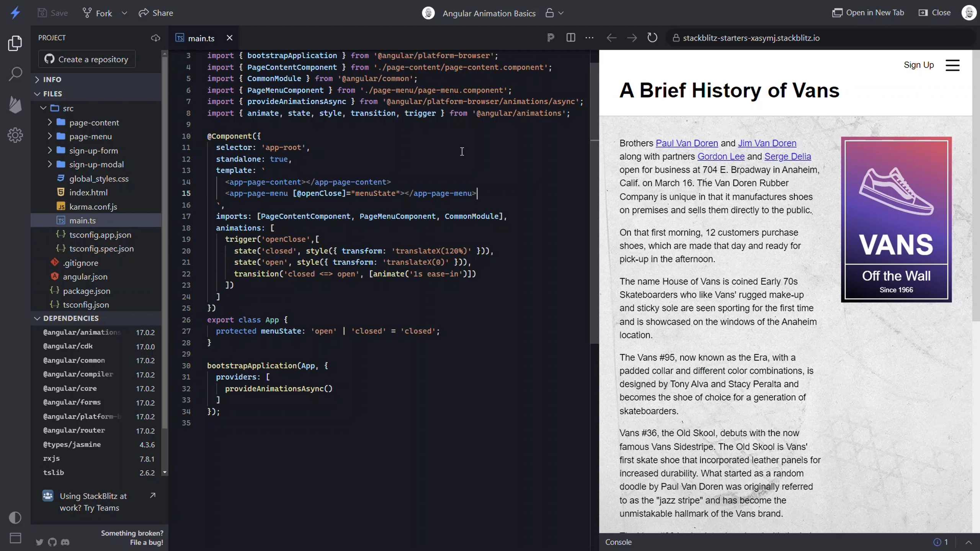This screenshot has width=980, height=551.
Task: Click the Jim Van Doren link
Action: [767, 143]
